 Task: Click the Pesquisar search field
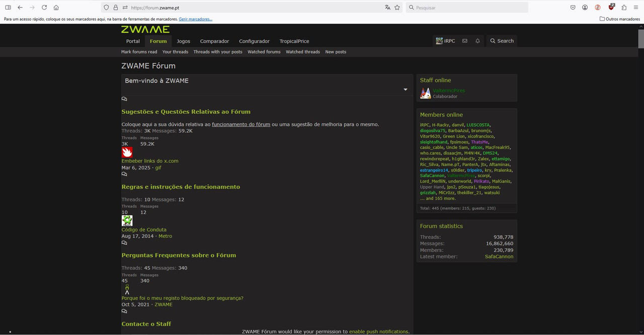[467, 8]
